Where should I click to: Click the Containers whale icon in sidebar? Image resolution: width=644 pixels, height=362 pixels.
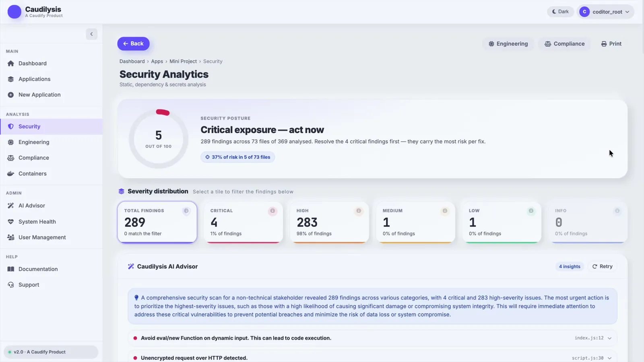tap(11, 174)
